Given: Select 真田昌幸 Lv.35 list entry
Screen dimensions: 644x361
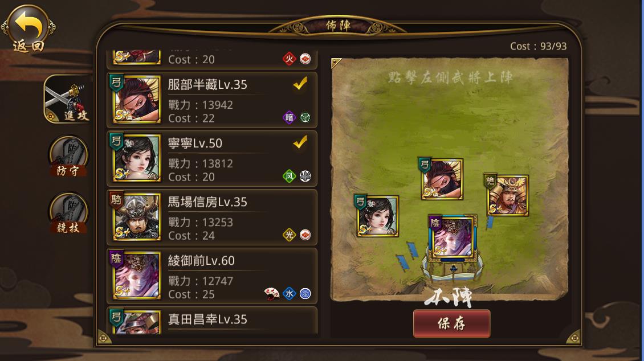Looking at the screenshot, I should pos(212,321).
